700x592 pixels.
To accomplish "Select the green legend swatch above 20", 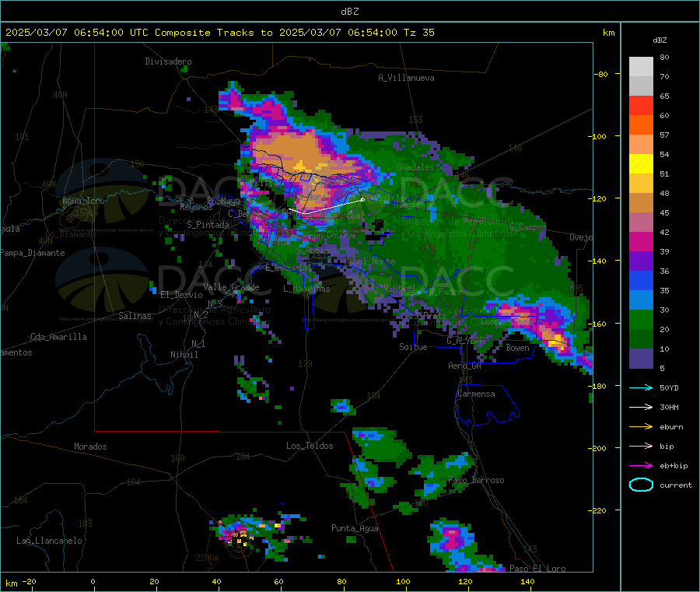I will pos(641,319).
